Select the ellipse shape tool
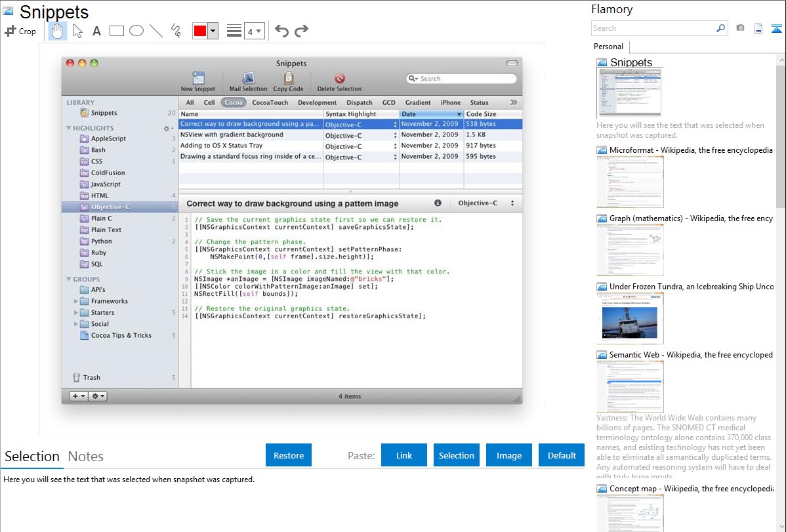 pos(136,31)
